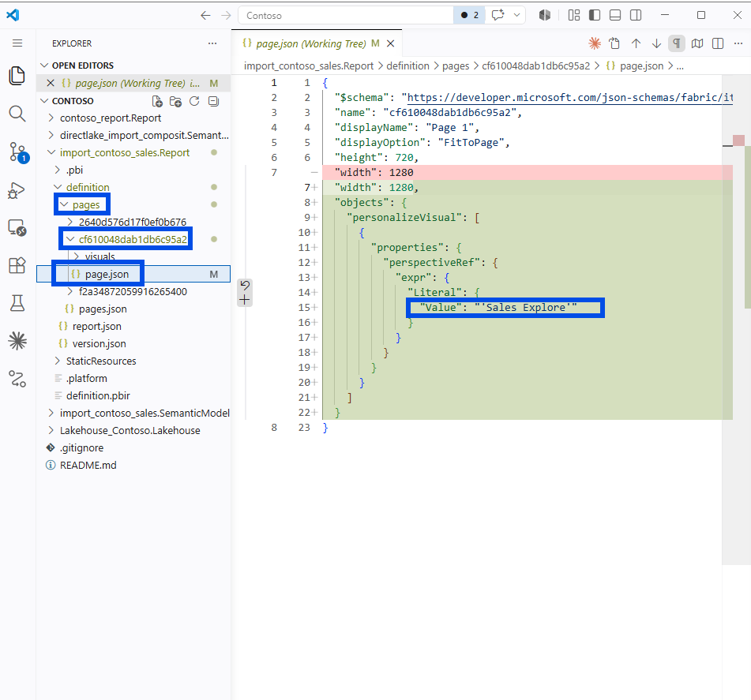This screenshot has width=751, height=700.
Task: Open editor More Actions ellipsis
Action: pyautogui.click(x=738, y=43)
